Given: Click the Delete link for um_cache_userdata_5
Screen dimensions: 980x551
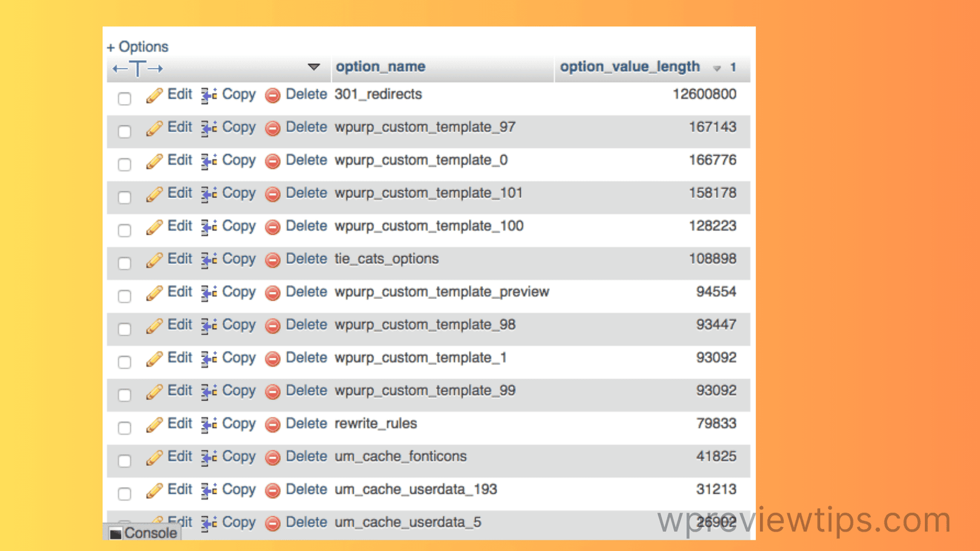Looking at the screenshot, I should coord(306,523).
